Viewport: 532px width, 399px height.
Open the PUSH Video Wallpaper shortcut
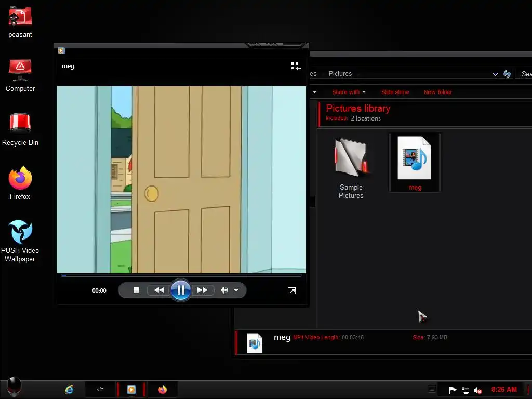(x=20, y=241)
